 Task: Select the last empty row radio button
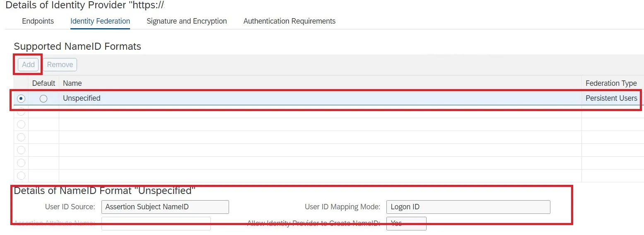[21, 176]
